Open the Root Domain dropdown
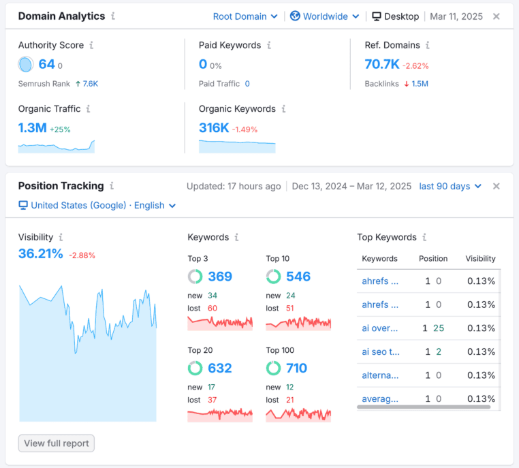 [245, 16]
